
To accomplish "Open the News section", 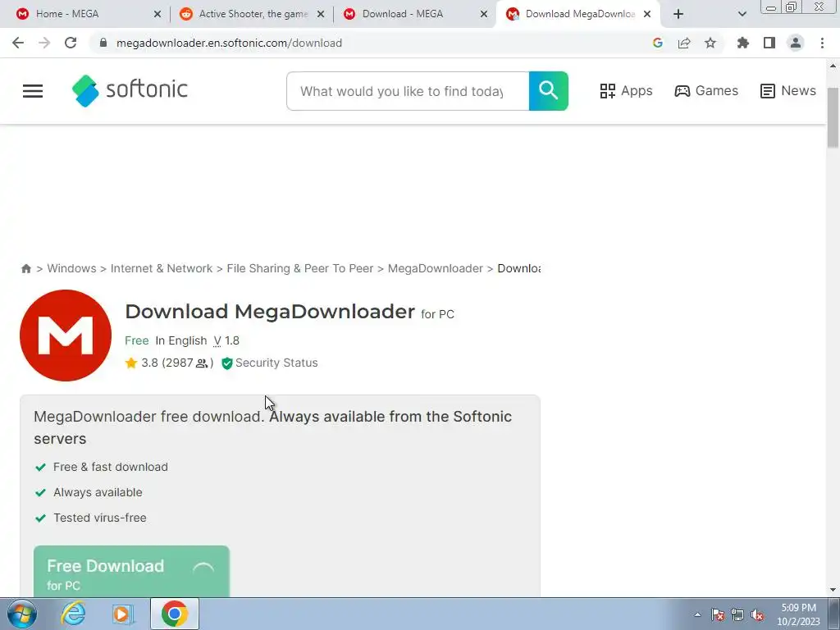I will pos(788,91).
